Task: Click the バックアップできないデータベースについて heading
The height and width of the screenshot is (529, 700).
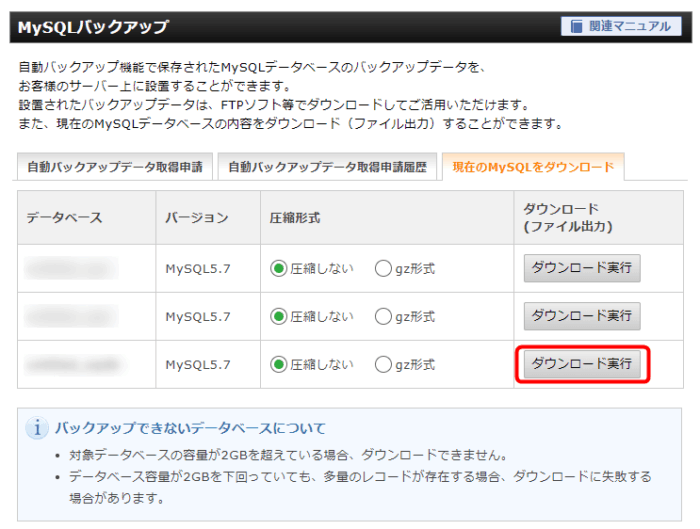Action: click(x=190, y=428)
